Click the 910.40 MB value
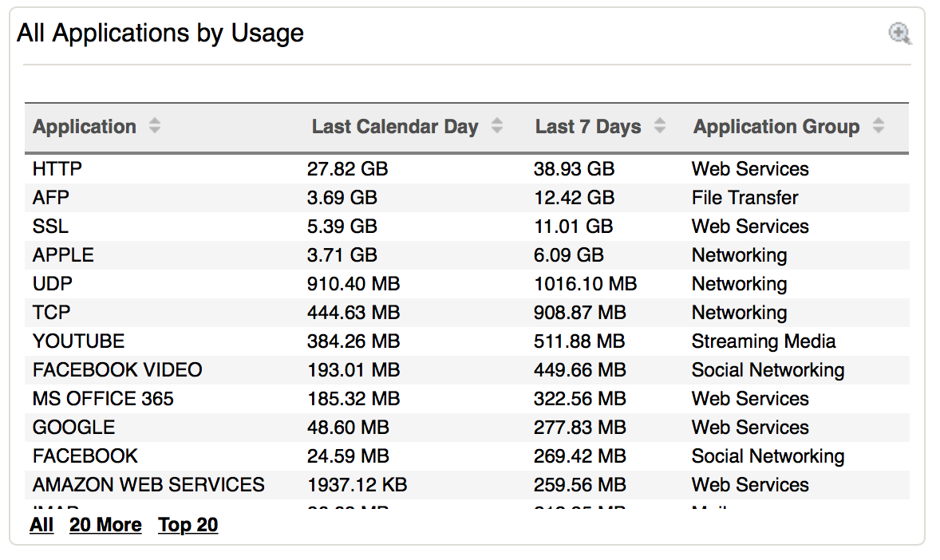Viewport: 940px width, 560px height. 353,284
